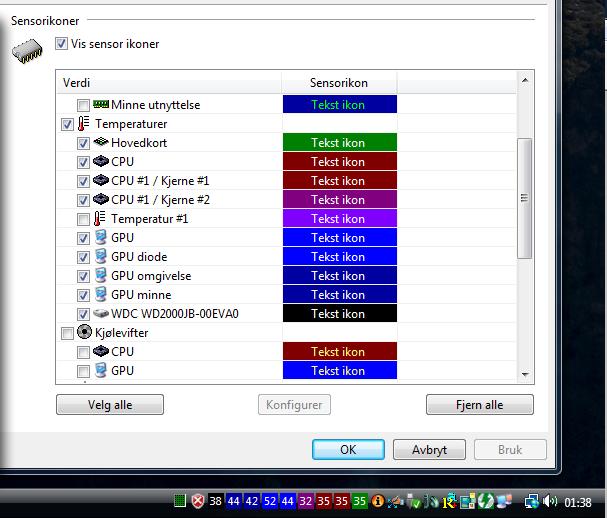Disable the Vis sensor ikoner checkbox
This screenshot has height=518, width=607.
tap(61, 43)
